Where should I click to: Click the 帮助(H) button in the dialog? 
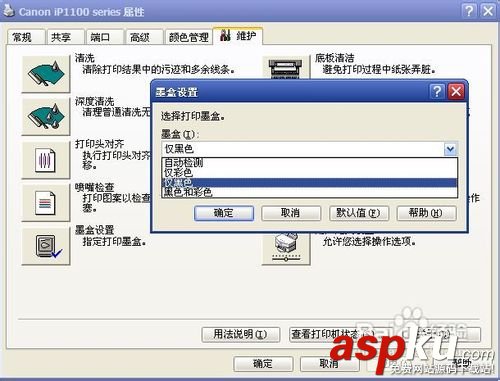pyautogui.click(x=426, y=213)
